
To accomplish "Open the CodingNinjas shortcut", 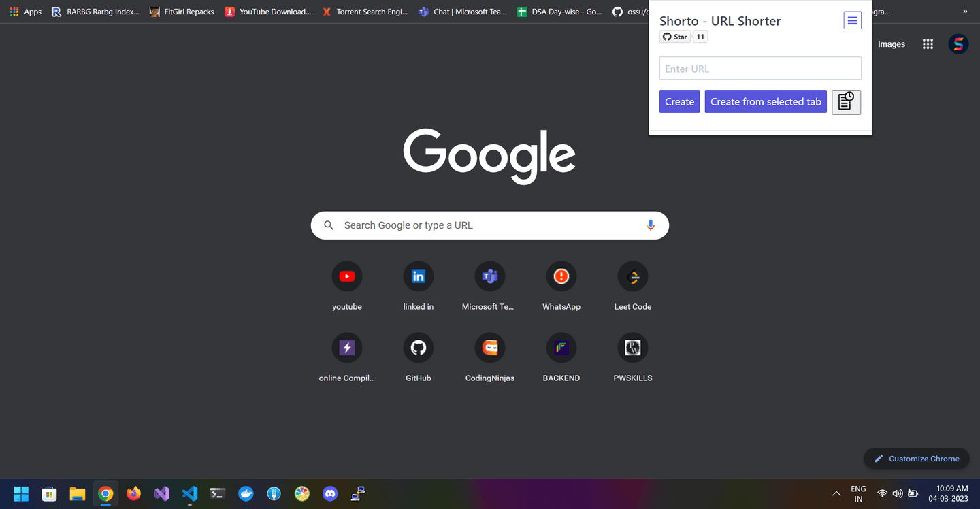I will (490, 357).
